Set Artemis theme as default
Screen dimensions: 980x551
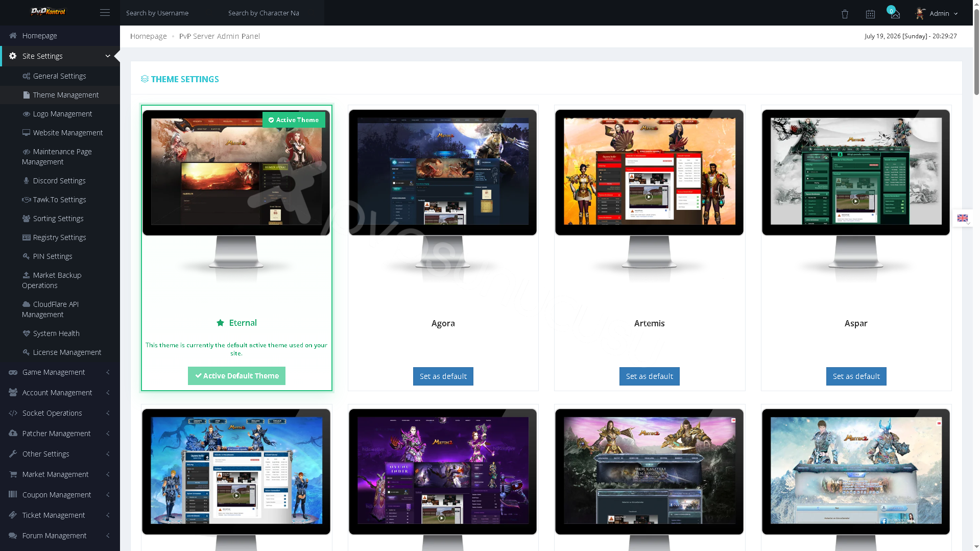coord(649,376)
